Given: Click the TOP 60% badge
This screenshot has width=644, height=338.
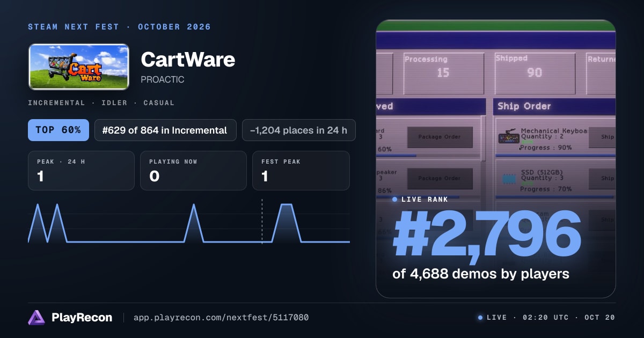Looking at the screenshot, I should (58, 130).
